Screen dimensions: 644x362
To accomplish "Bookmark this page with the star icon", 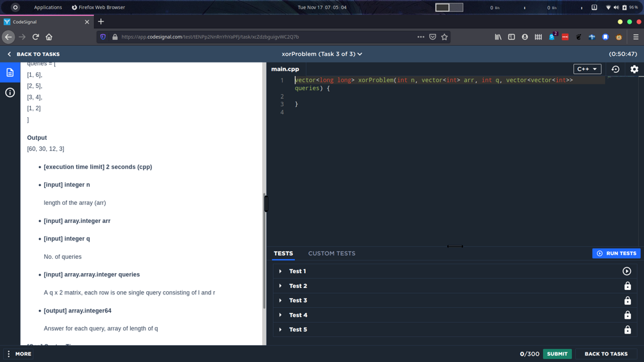I will (444, 37).
